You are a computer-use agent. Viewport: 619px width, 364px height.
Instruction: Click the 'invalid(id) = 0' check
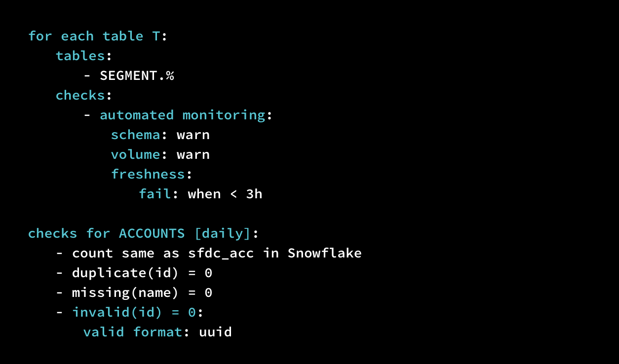click(134, 312)
